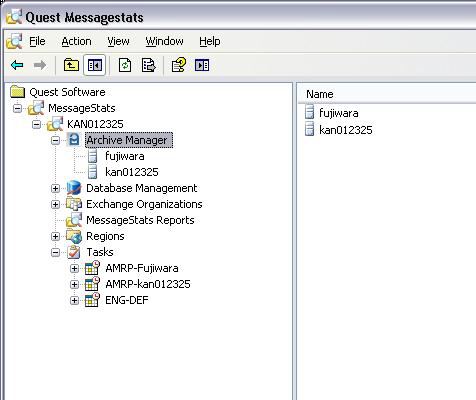Expand the Exchange Organizations node
The height and width of the screenshot is (400, 476).
click(55, 204)
